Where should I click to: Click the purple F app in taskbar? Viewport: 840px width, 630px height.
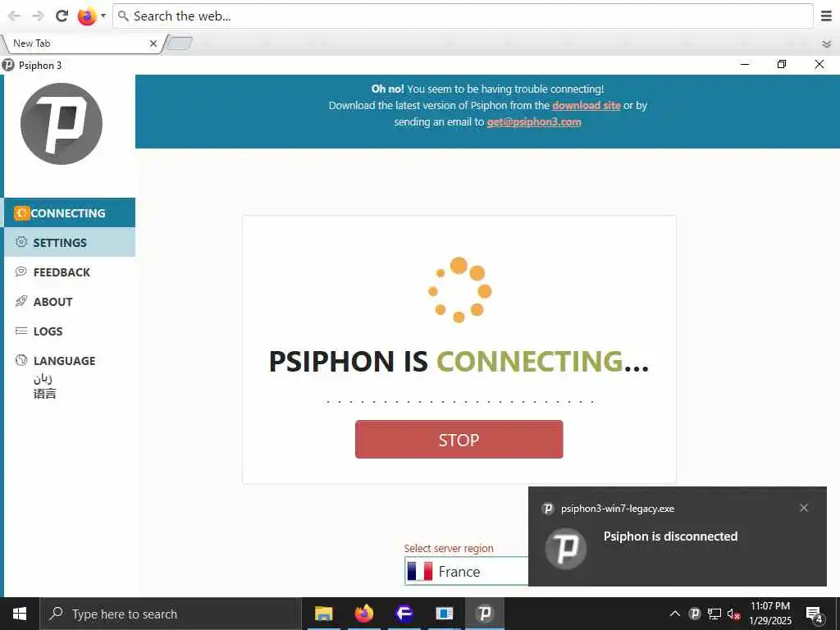click(x=404, y=614)
